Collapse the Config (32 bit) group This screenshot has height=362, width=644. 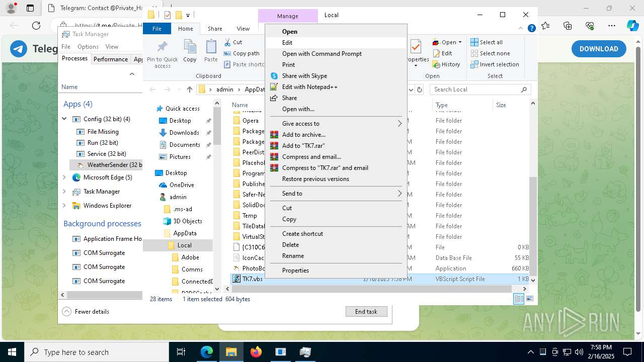(x=64, y=119)
